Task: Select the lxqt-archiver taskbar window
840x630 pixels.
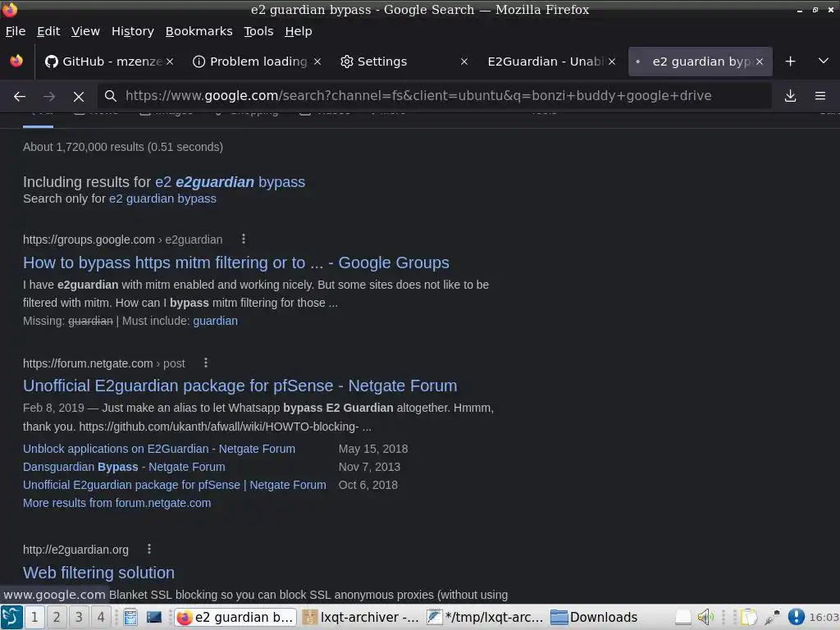Action: click(361, 618)
